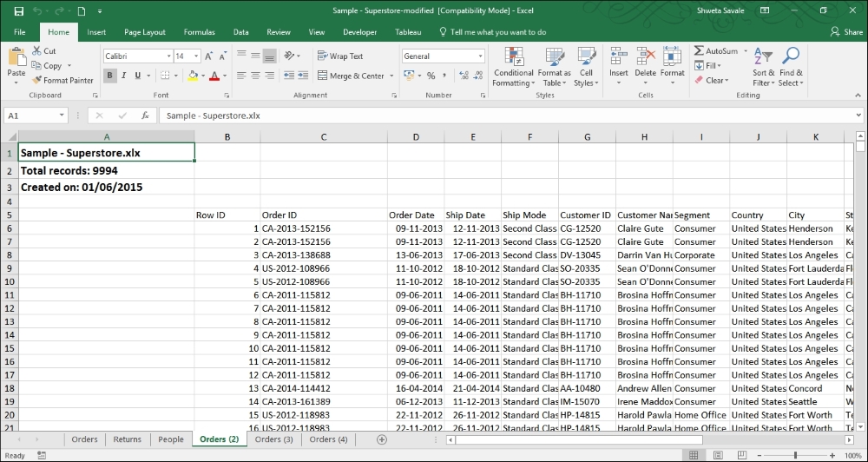Toggle Underline formatting

click(138, 76)
